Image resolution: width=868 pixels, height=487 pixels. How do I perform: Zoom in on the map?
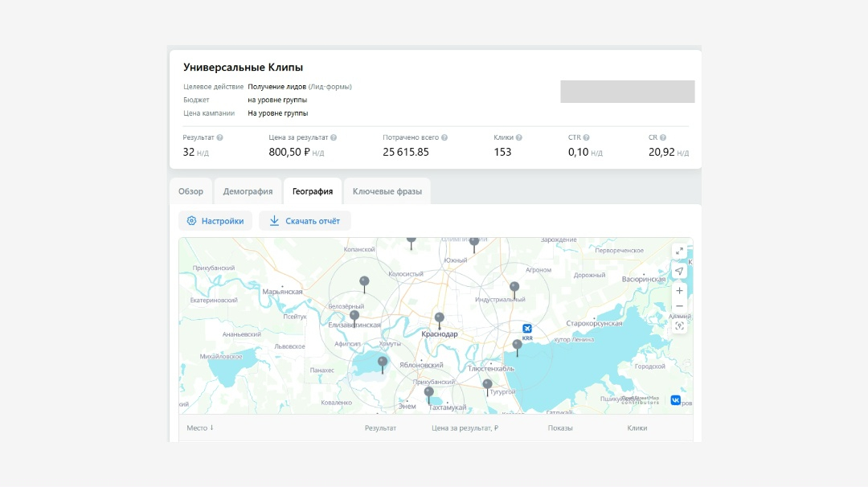[679, 291]
